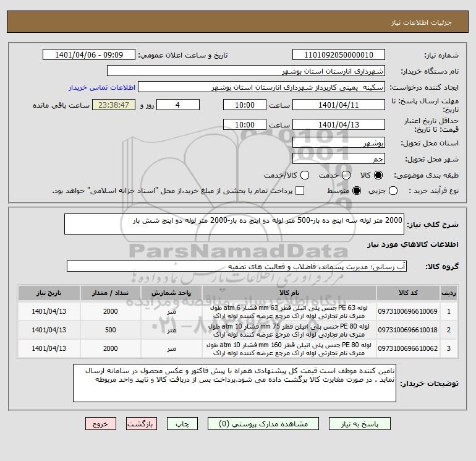Select the خدمت radio button
Screen dimensions: 476x461
point(346,175)
